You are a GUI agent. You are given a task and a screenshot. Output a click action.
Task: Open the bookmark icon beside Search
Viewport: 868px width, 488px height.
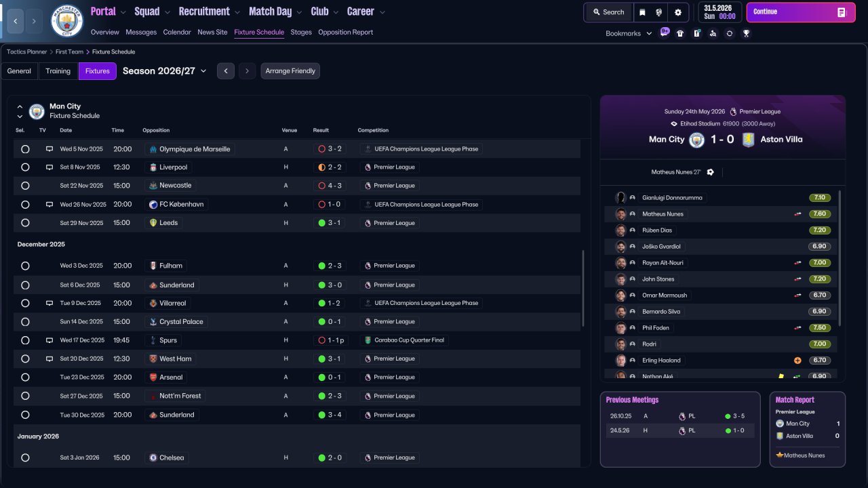pos(642,12)
